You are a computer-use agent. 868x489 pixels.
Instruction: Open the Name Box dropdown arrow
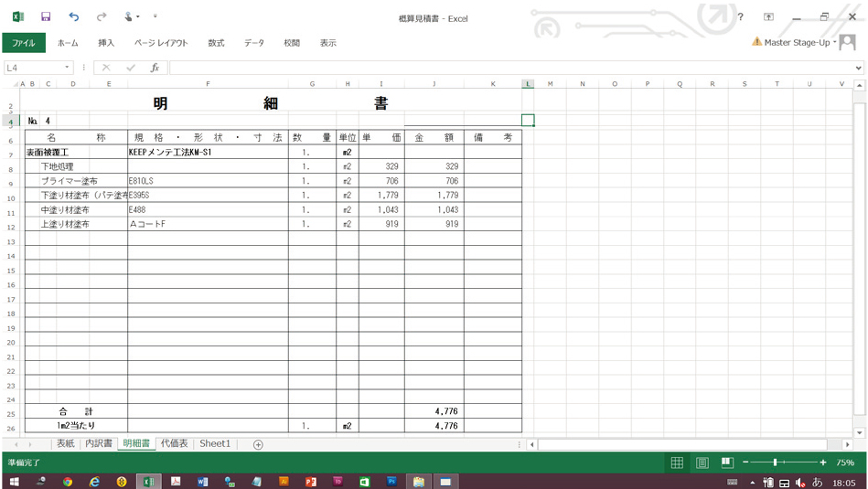[68, 68]
